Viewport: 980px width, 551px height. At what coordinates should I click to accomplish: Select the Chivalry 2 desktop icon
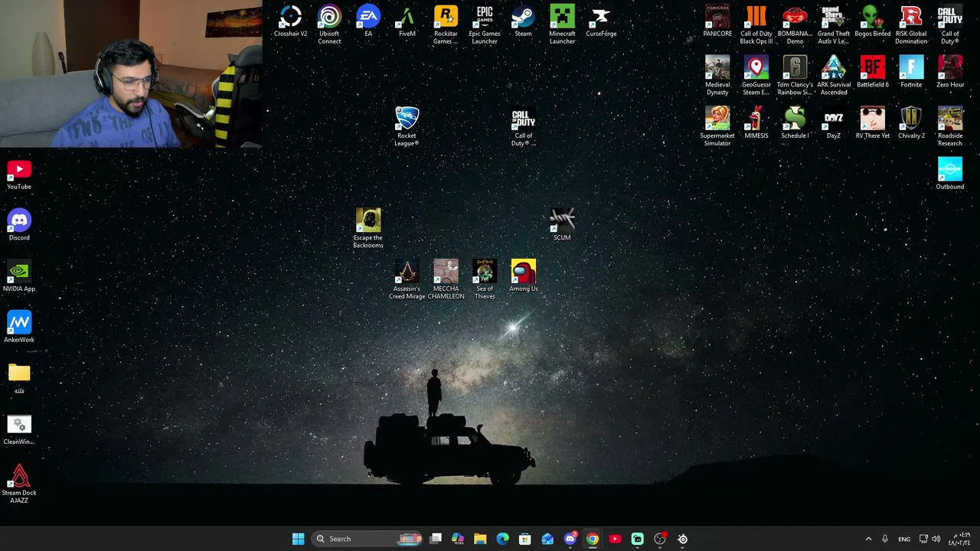[x=911, y=123]
